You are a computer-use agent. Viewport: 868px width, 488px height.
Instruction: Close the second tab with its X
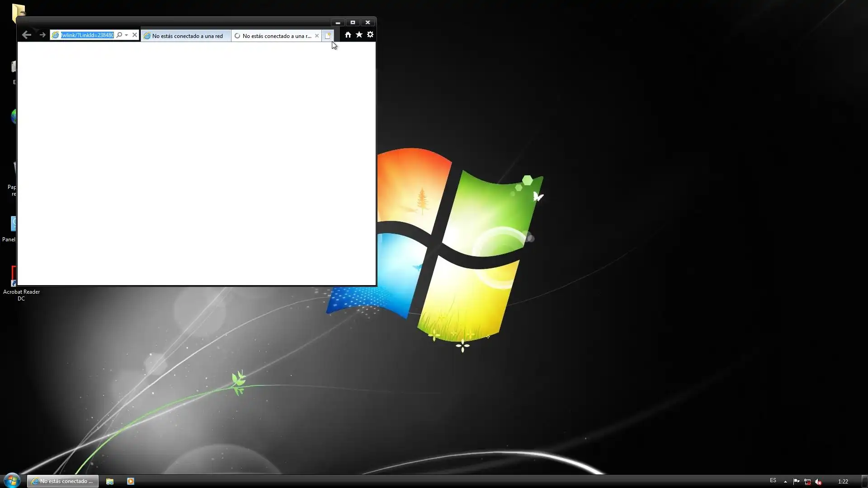(317, 36)
